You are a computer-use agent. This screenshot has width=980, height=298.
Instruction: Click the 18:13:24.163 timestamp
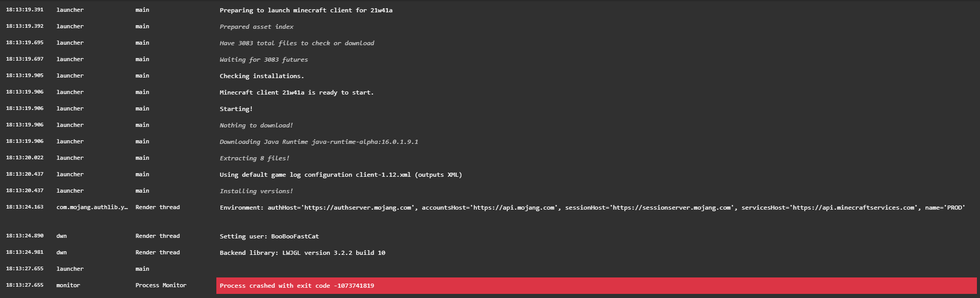25,207
